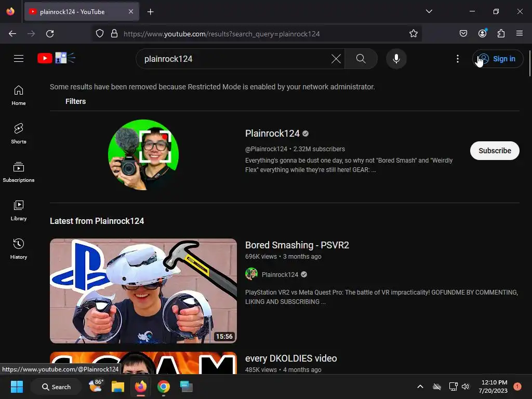Open the search Filters option
Viewport: 532px width, 399px height.
click(75, 101)
